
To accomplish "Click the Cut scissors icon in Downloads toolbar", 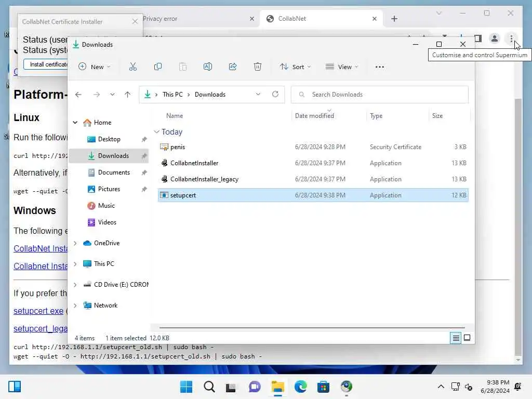I will 132,67.
